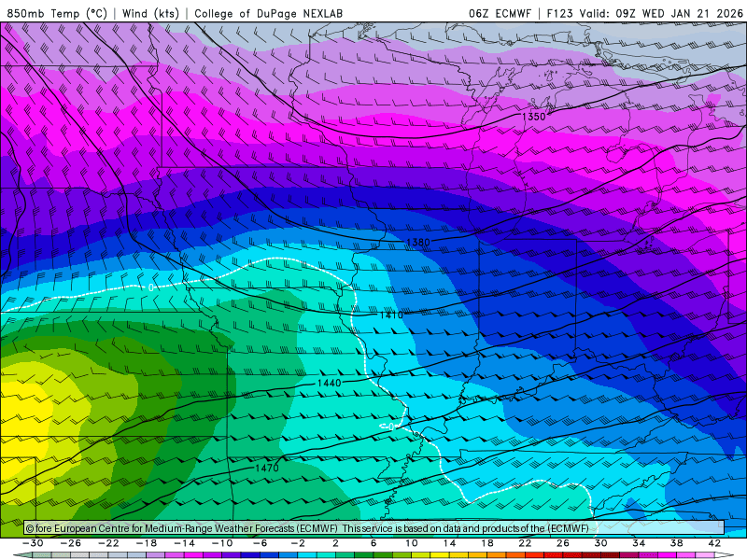Click the 1410 height contour label
Screen dimensions: 747x560
391,315
